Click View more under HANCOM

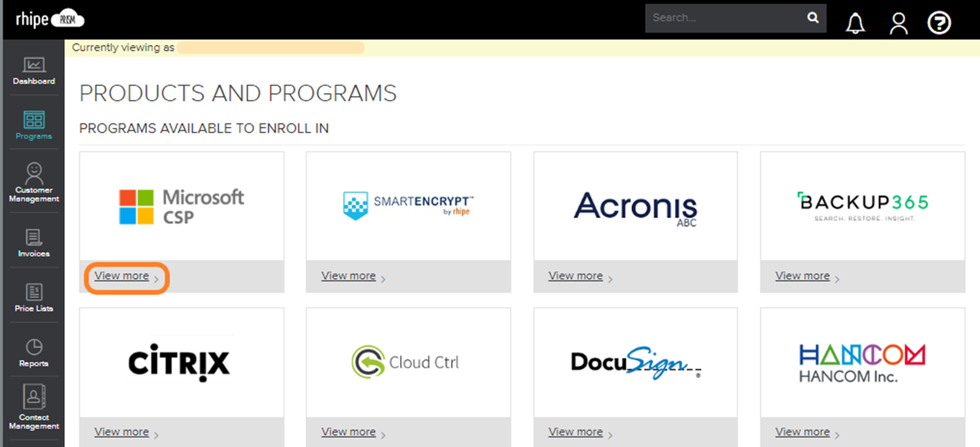[x=802, y=432]
